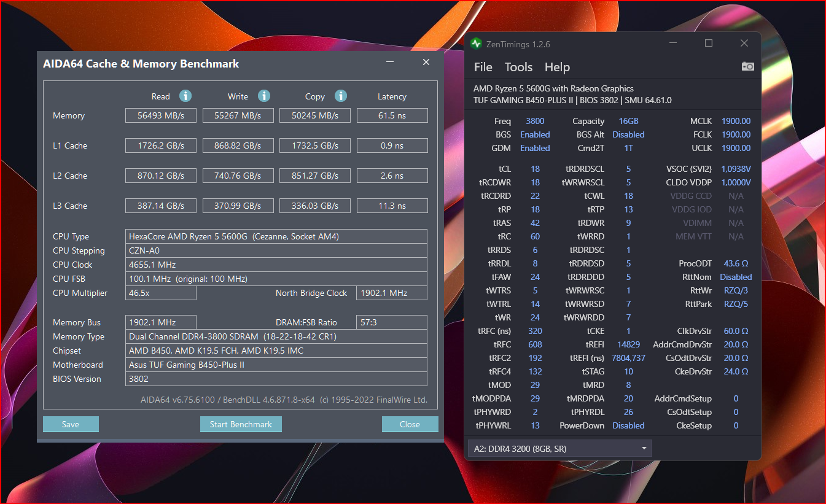Screen dimensions: 826x504
Task: Click the tREFI value 14829
Action: (628, 344)
